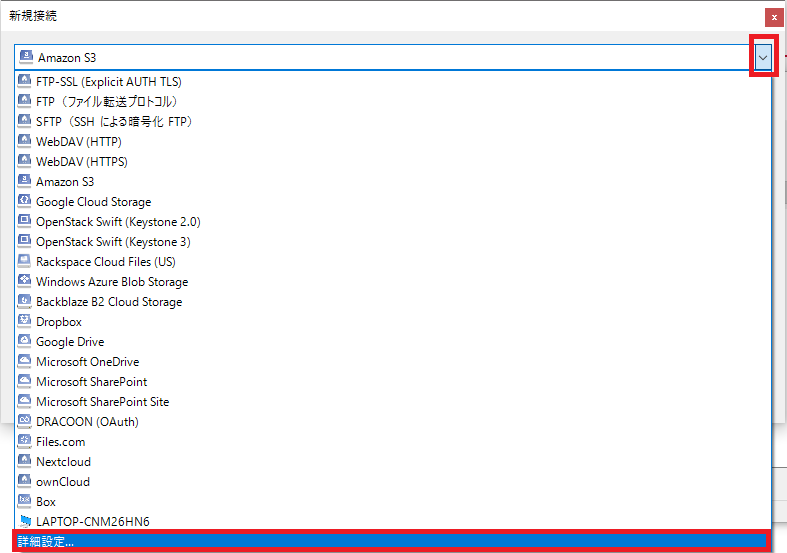Click the Microsoft SharePoint Site icon
This screenshot has width=787, height=553.
pyautogui.click(x=24, y=401)
